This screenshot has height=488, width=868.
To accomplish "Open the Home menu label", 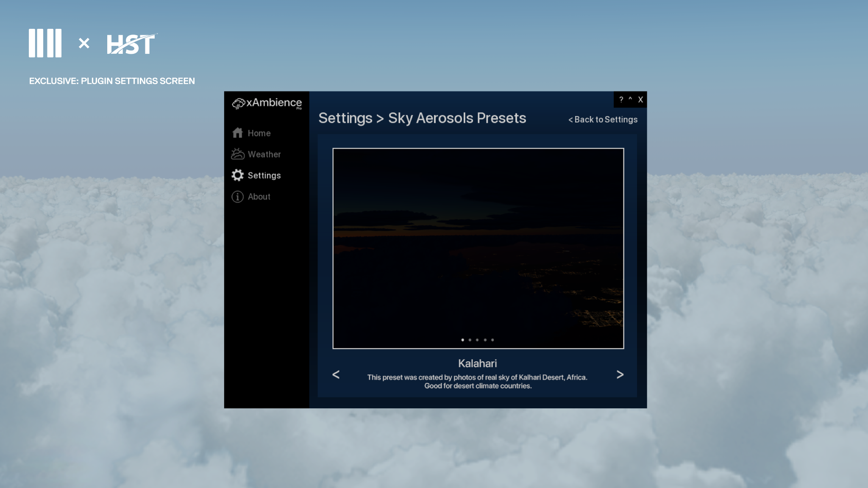I will tap(259, 133).
